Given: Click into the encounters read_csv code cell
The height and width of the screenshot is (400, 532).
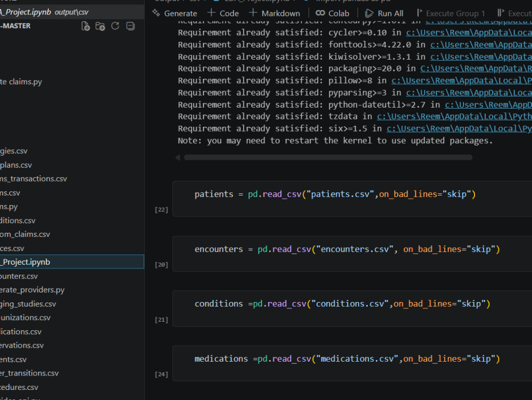Looking at the screenshot, I should point(352,254).
